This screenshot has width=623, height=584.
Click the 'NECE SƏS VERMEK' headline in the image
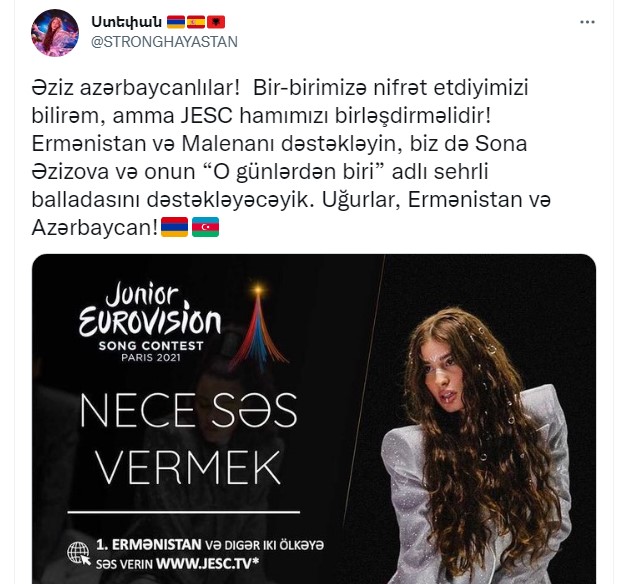[x=189, y=439]
